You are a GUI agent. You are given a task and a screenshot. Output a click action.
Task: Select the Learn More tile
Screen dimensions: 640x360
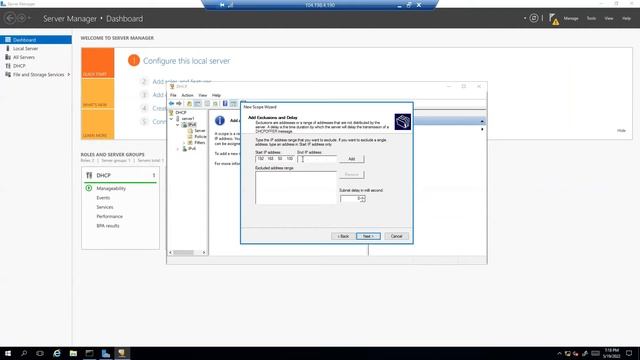[98, 124]
